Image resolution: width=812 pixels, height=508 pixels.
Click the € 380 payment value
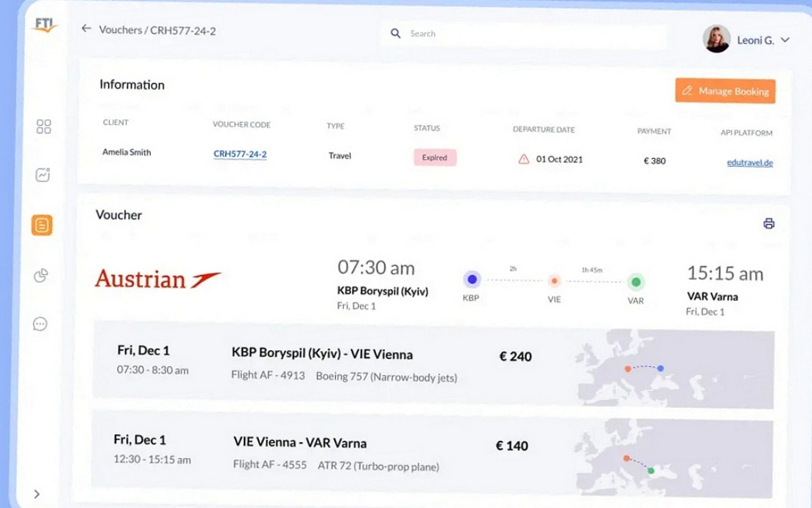[x=655, y=161]
